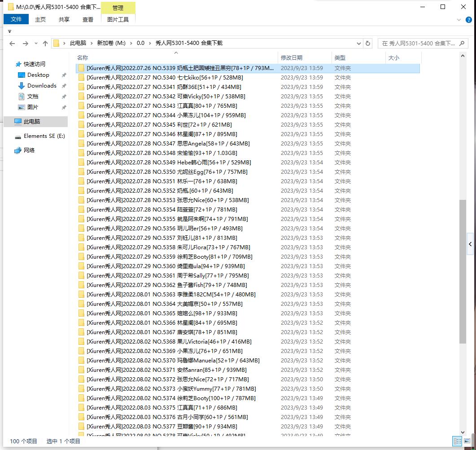Click the side panel collapse arrow at right edge

coord(470,244)
